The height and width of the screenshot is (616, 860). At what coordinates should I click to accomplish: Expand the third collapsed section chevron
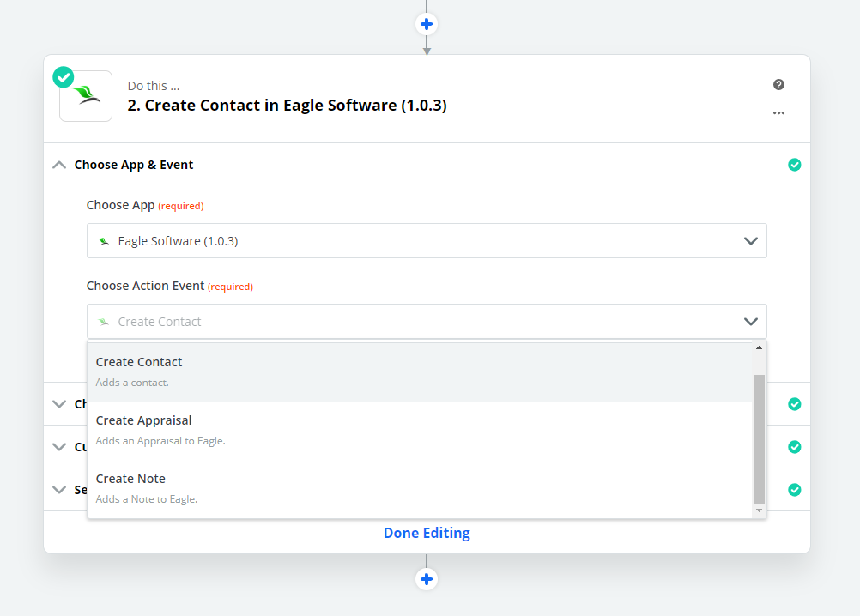tap(59, 446)
